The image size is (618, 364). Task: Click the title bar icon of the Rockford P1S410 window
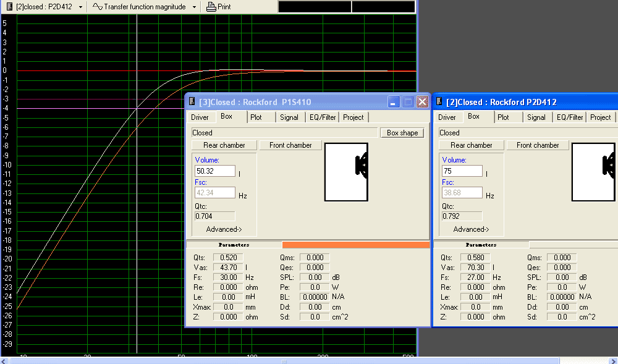pyautogui.click(x=192, y=101)
